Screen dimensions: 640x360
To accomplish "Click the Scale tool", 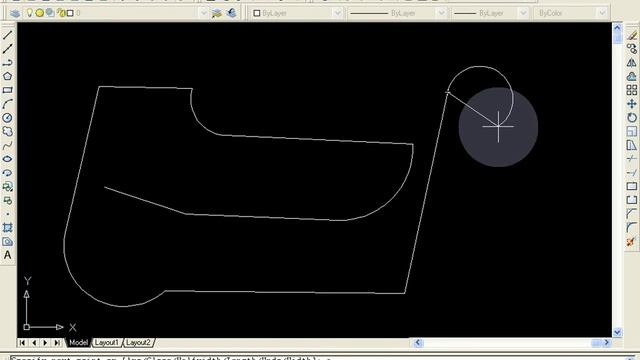I will coord(632,131).
